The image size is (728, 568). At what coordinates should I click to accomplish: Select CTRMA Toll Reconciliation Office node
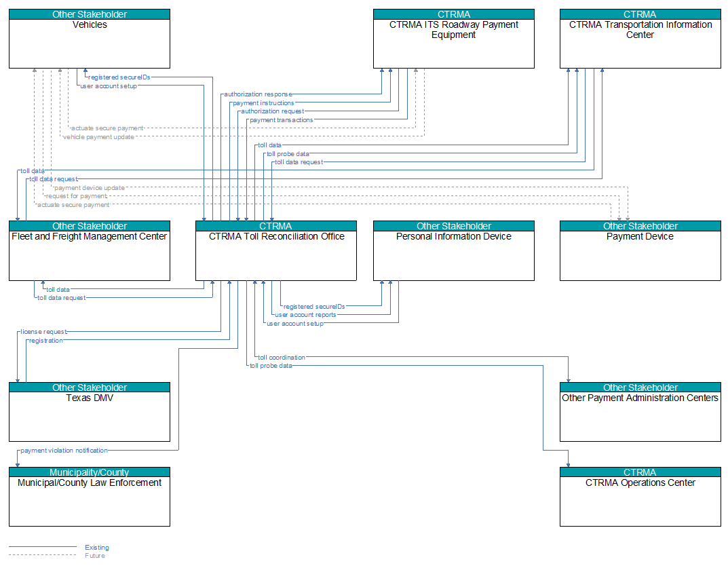pos(276,251)
